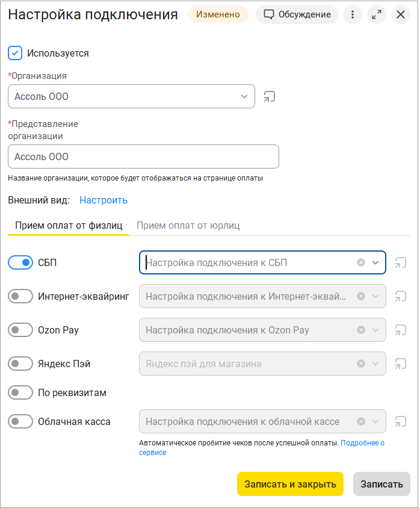Expand the form to full screen
The image size is (420, 508).
coord(377,14)
